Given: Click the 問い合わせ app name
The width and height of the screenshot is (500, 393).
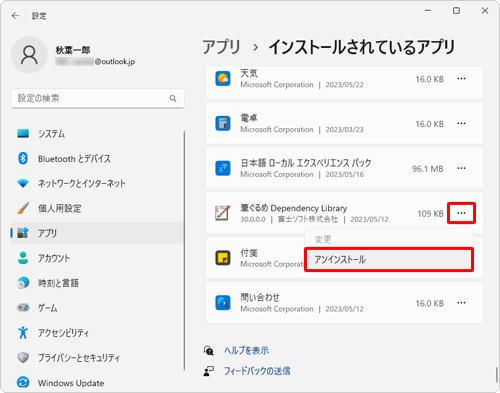Looking at the screenshot, I should 260,297.
